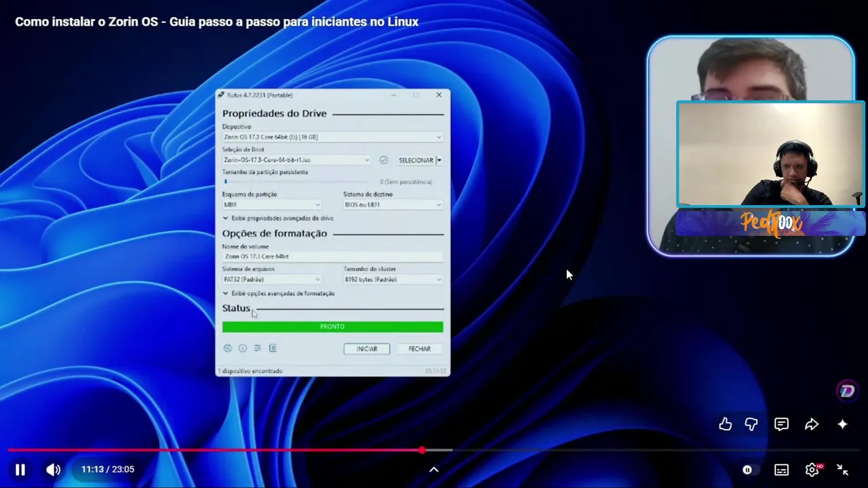Close the Rufus window with X
This screenshot has width=868, height=488.
click(x=439, y=95)
